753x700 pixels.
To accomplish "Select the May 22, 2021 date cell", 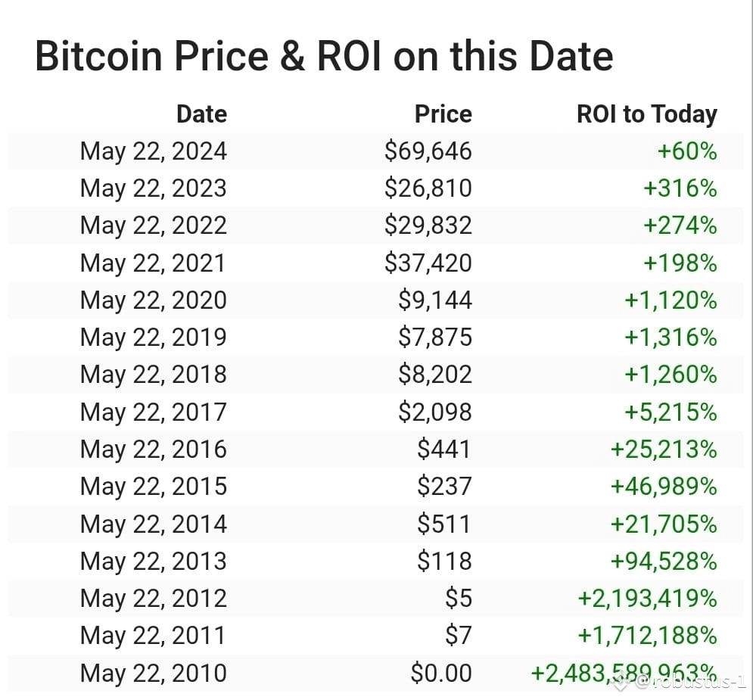I will pyautogui.click(x=153, y=263).
